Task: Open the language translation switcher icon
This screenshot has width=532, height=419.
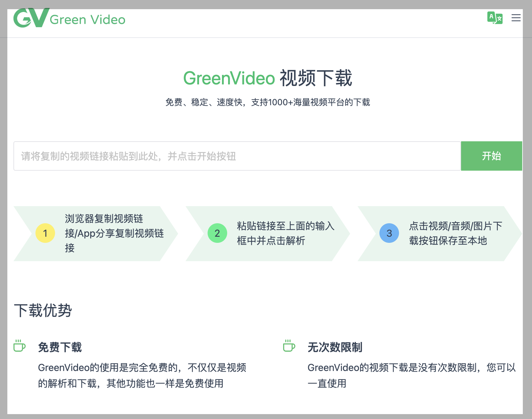Action: click(494, 18)
